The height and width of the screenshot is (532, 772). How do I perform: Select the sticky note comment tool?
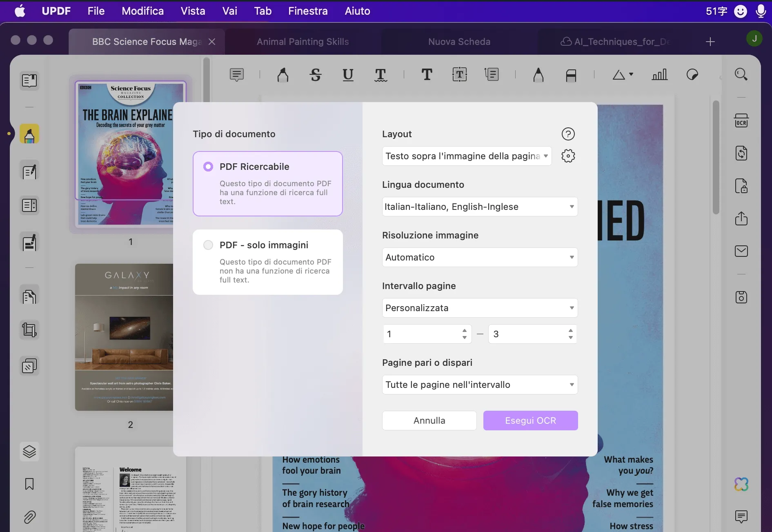[237, 75]
